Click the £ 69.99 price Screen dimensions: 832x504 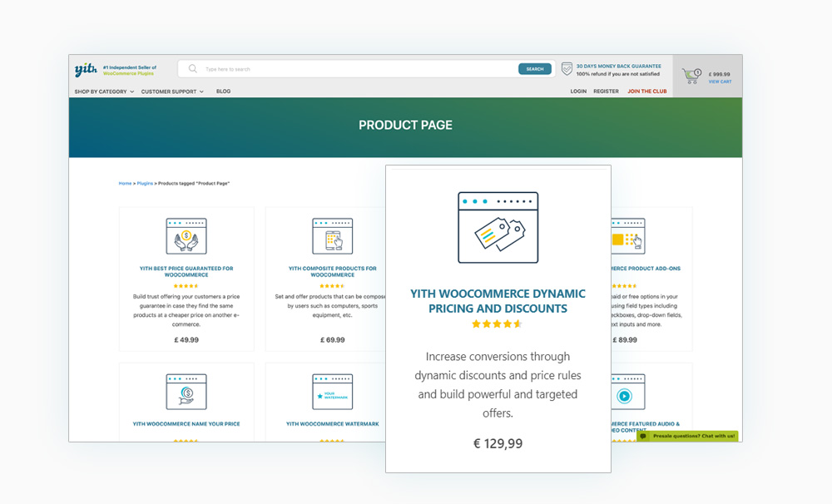[x=332, y=340]
